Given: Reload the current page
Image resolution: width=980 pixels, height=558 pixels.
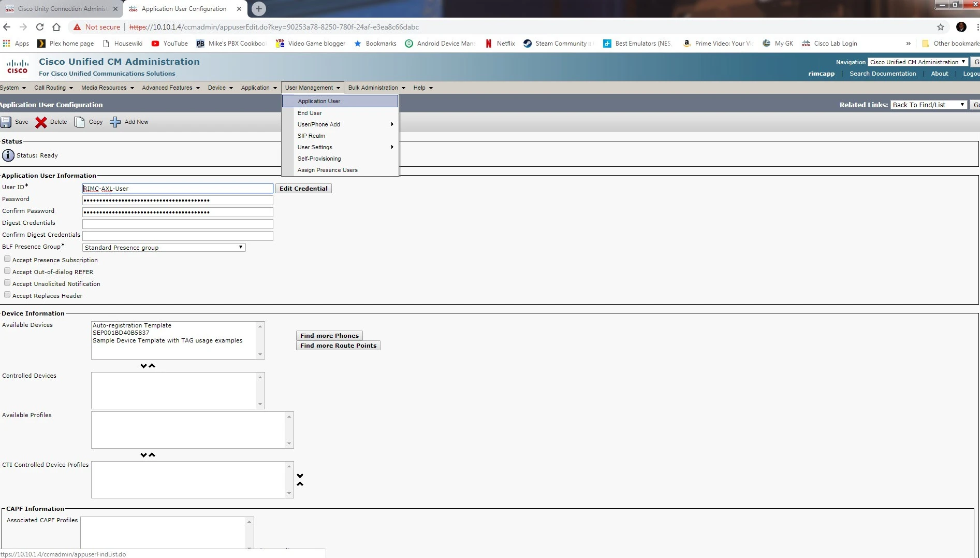Looking at the screenshot, I should tap(39, 27).
